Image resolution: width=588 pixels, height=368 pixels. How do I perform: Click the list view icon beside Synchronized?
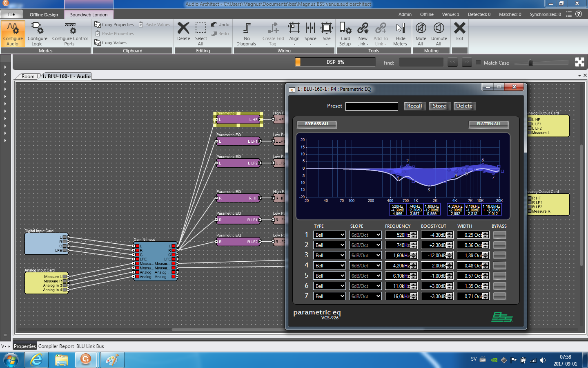coord(568,14)
